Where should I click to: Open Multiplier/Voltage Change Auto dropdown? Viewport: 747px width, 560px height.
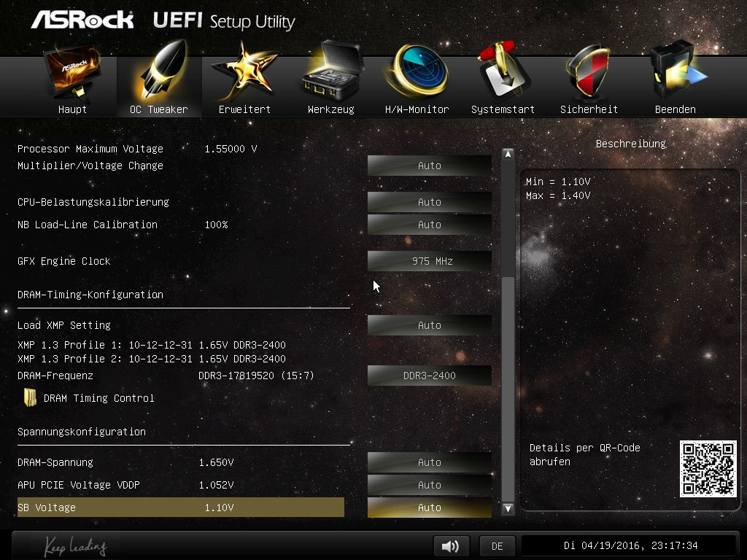[x=429, y=166]
